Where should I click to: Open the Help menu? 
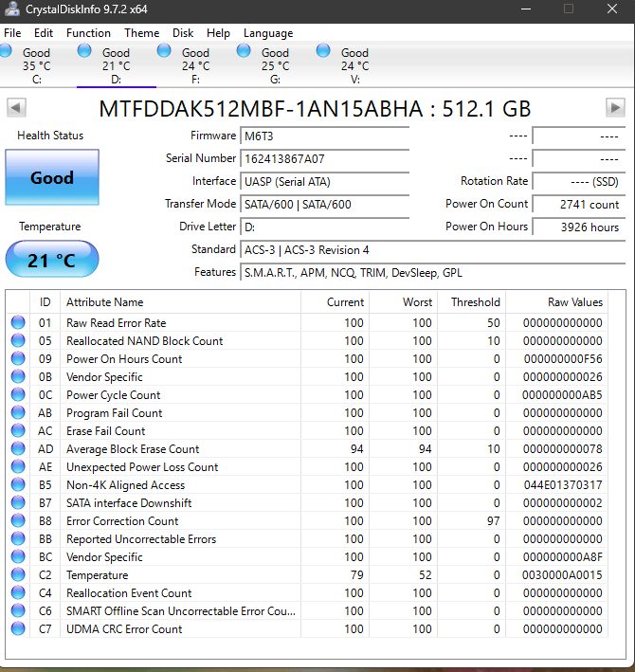pos(218,33)
